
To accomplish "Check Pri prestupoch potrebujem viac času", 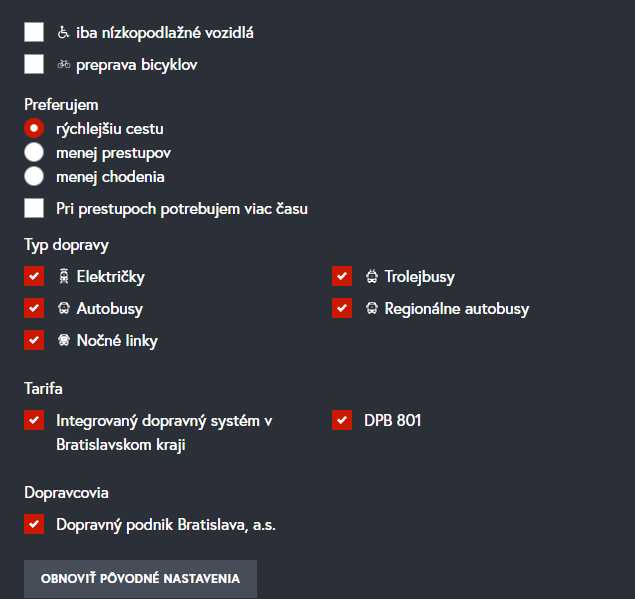I will coord(34,208).
